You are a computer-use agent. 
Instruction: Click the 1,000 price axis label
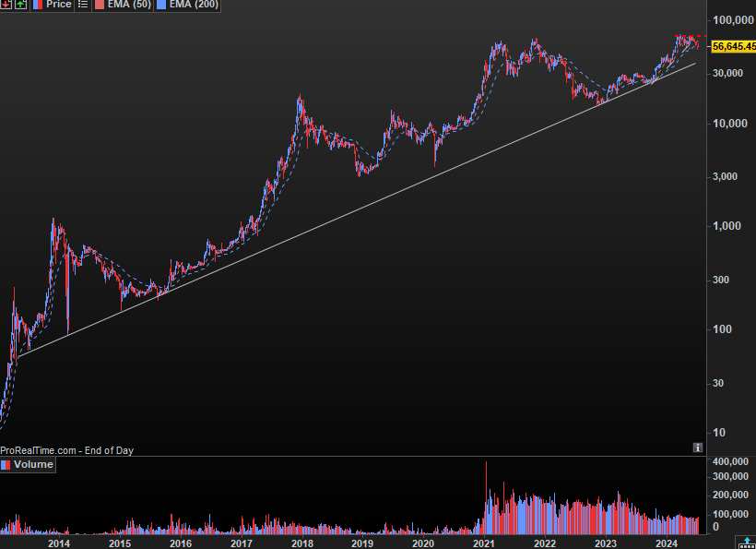(727, 226)
